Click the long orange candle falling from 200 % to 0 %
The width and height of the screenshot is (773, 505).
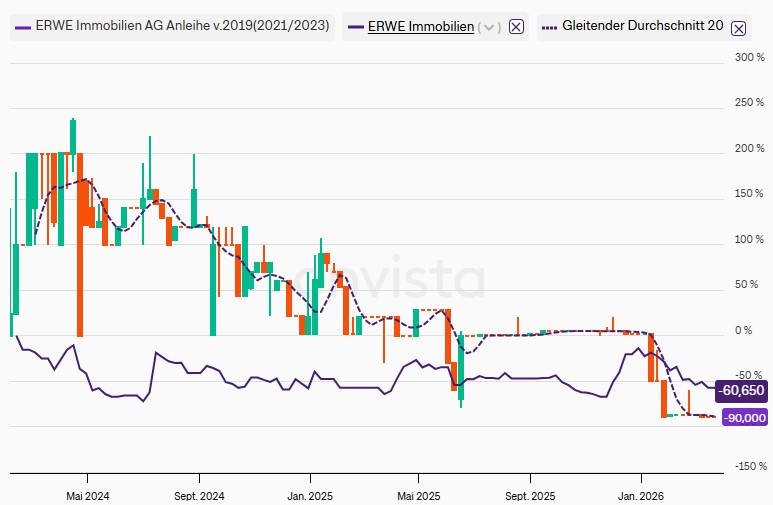click(80, 245)
